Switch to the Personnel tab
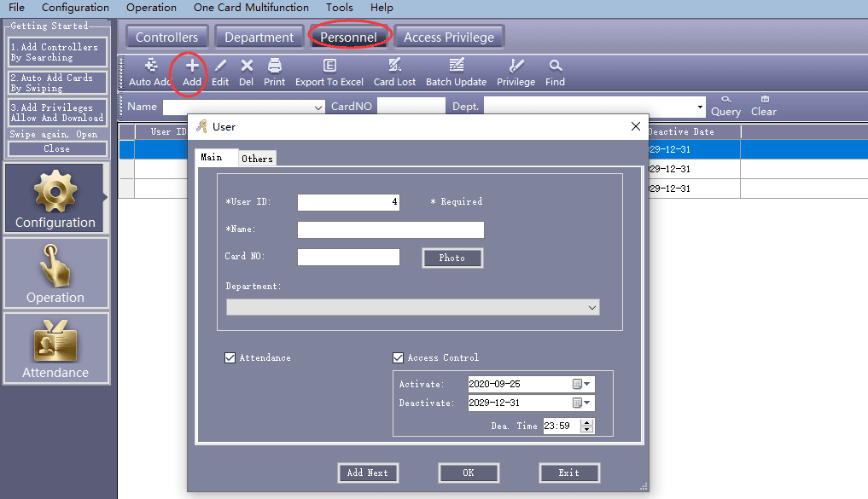868x499 pixels. tap(349, 37)
